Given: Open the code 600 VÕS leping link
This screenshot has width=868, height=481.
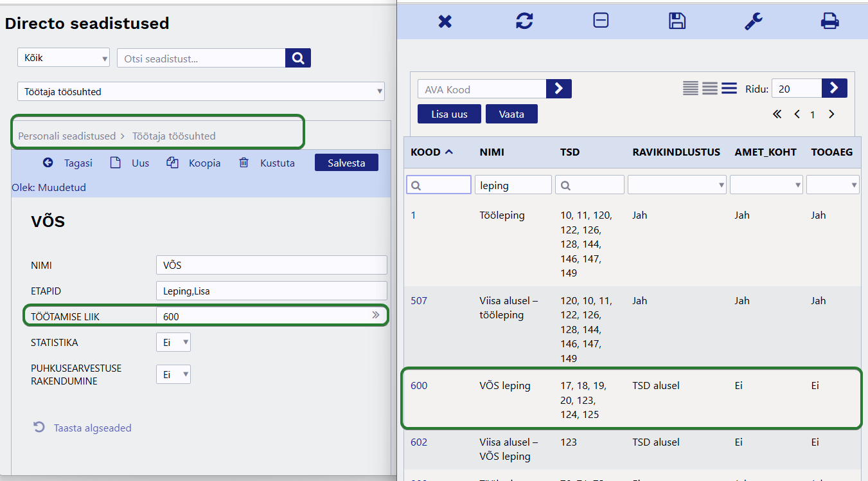Looking at the screenshot, I should click(419, 386).
